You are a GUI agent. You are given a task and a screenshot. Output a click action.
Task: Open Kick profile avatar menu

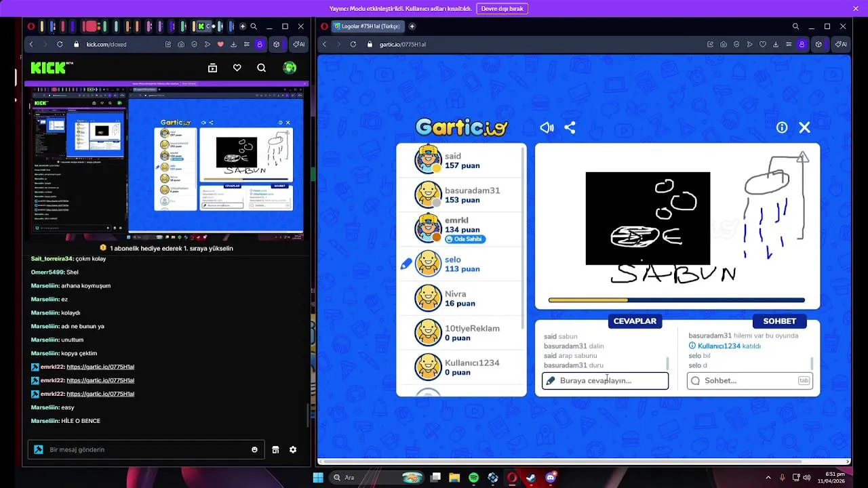(x=290, y=68)
